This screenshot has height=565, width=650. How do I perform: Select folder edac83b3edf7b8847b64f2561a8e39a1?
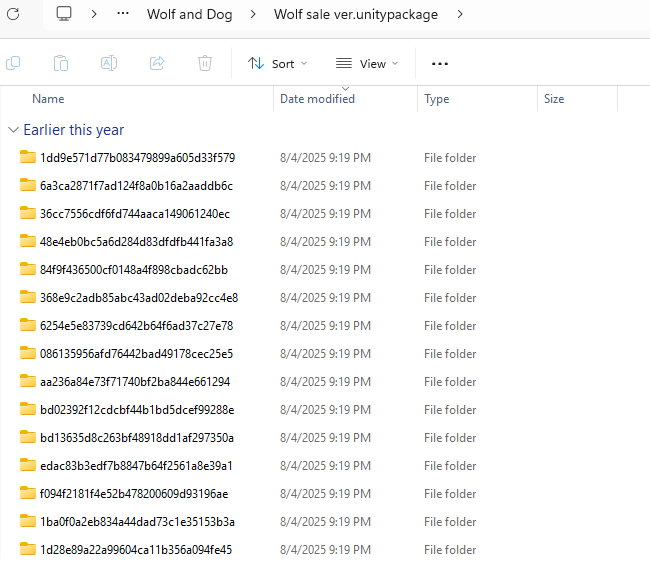click(136, 466)
